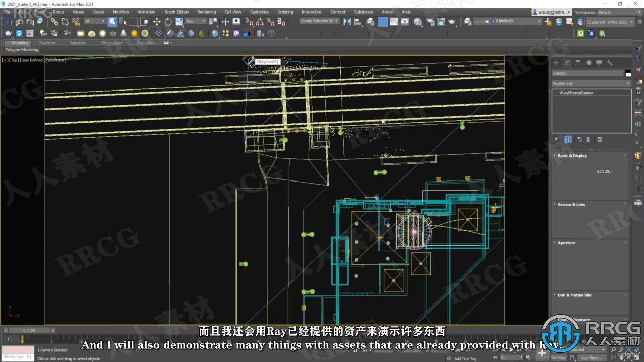Switch to the Freeform ribbon tab
644x362 pixels.
47,43
